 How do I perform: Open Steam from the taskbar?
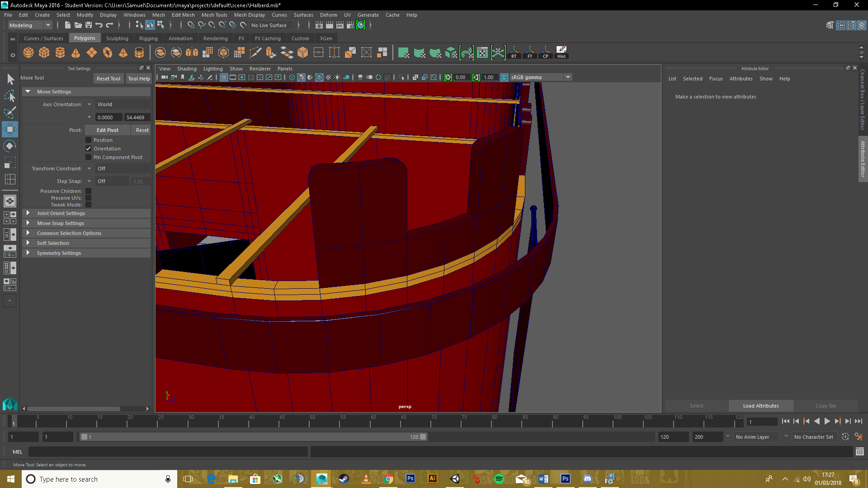[x=344, y=479]
